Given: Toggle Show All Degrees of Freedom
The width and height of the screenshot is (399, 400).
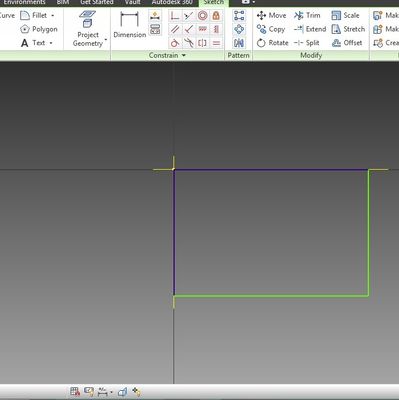Looking at the screenshot, I should tap(137, 391).
